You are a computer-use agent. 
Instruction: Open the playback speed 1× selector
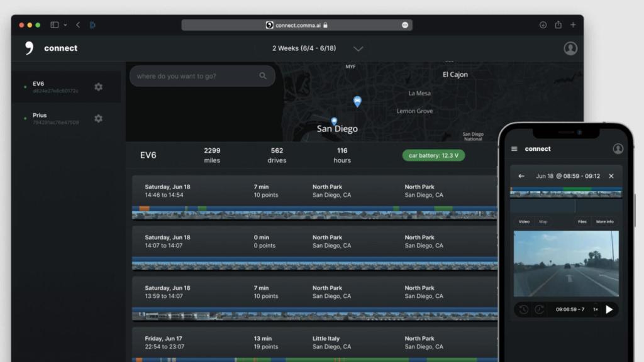pos(595,309)
